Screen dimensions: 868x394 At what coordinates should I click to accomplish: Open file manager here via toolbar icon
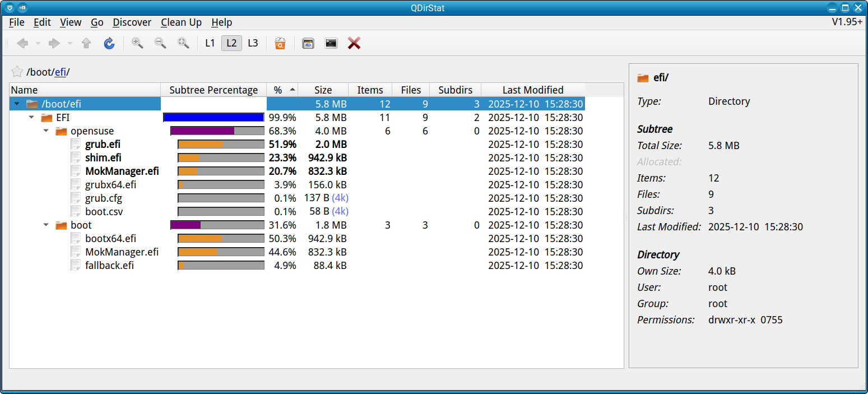tap(308, 43)
